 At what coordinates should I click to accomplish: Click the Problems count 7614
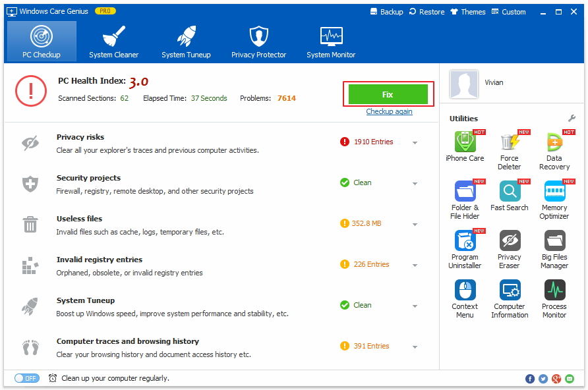(287, 98)
